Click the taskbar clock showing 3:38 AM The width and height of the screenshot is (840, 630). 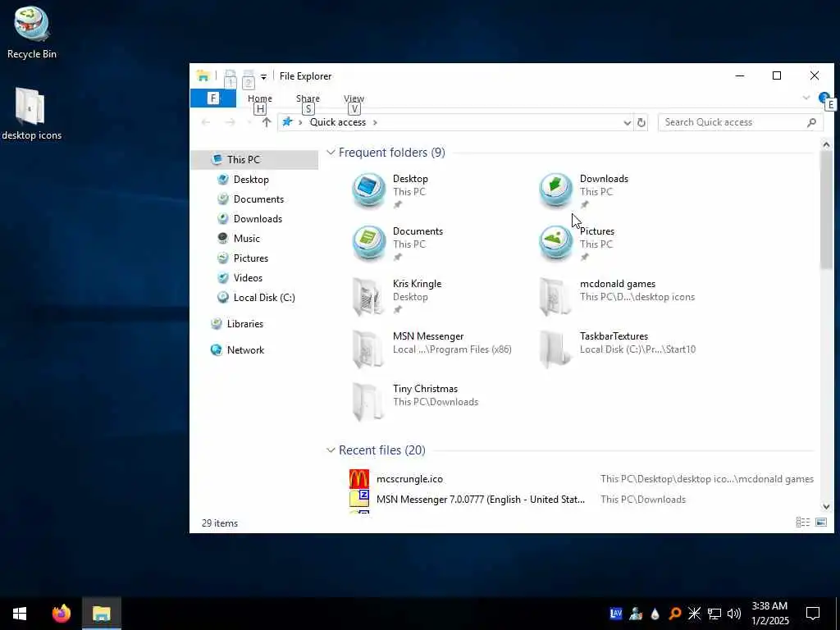tap(769, 614)
